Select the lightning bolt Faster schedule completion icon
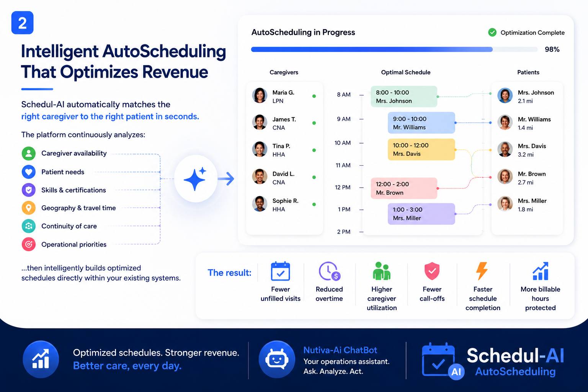This screenshot has width=588, height=392. point(482,271)
